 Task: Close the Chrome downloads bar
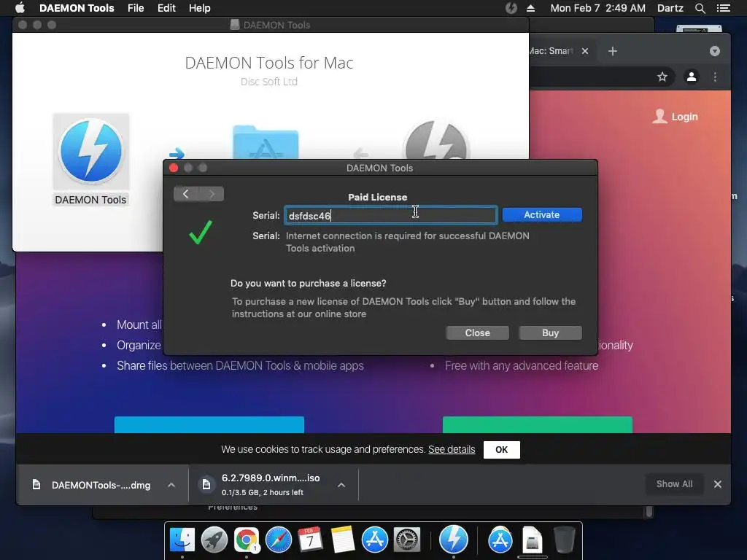[x=718, y=484]
